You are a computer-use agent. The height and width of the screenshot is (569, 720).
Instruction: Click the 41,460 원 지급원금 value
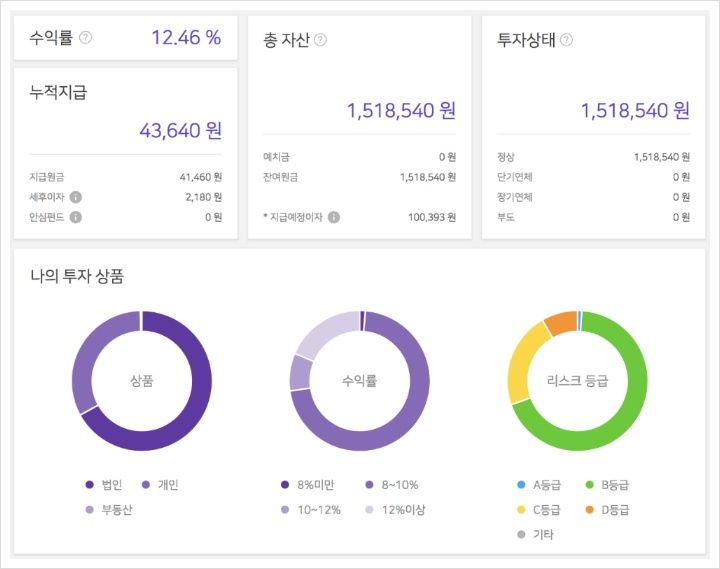coord(201,177)
